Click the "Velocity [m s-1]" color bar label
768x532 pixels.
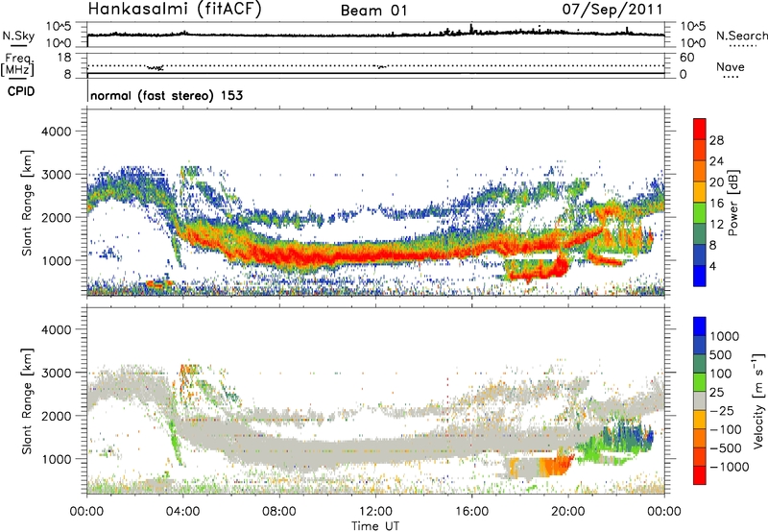[x=758, y=400]
